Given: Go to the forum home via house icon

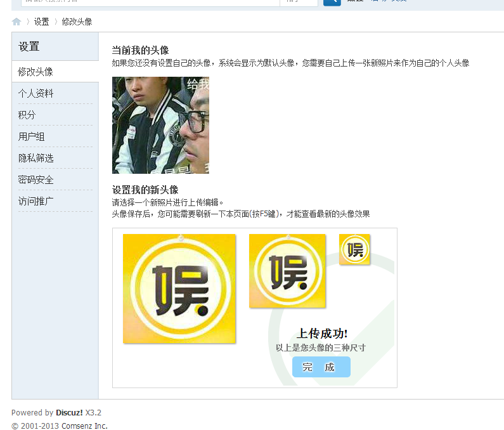Looking at the screenshot, I should pyautogui.click(x=16, y=22).
